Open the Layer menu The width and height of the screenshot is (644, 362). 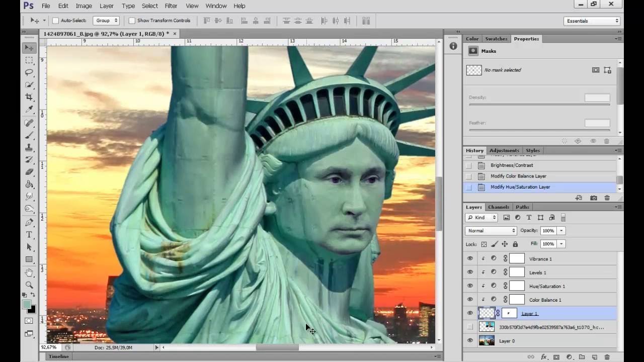tap(107, 6)
